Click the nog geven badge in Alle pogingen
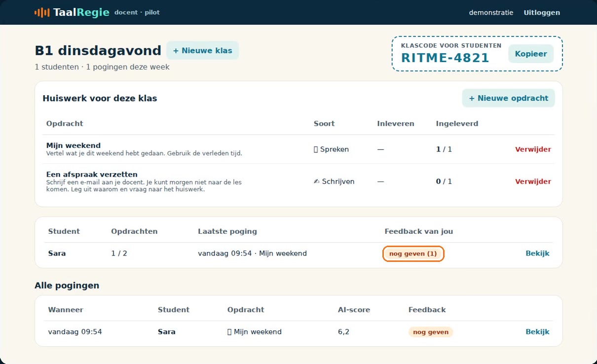Viewport: 597px width, 364px height. (x=431, y=332)
